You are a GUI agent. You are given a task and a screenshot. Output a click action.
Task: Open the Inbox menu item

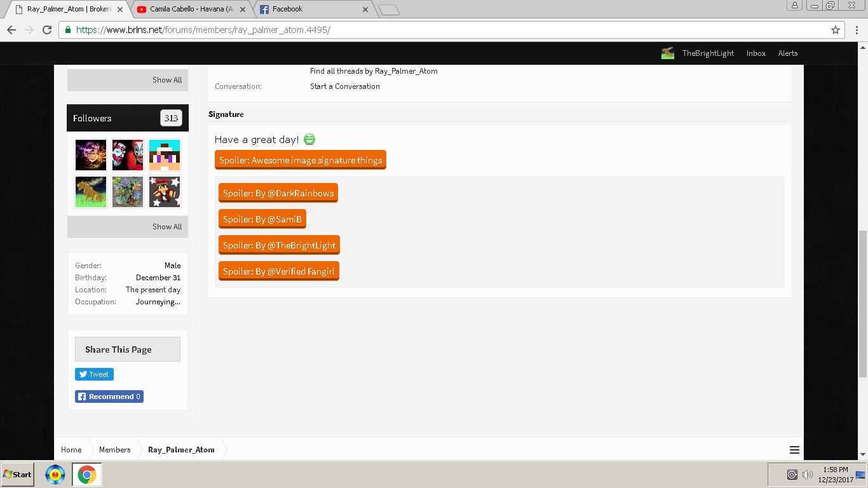click(x=756, y=53)
